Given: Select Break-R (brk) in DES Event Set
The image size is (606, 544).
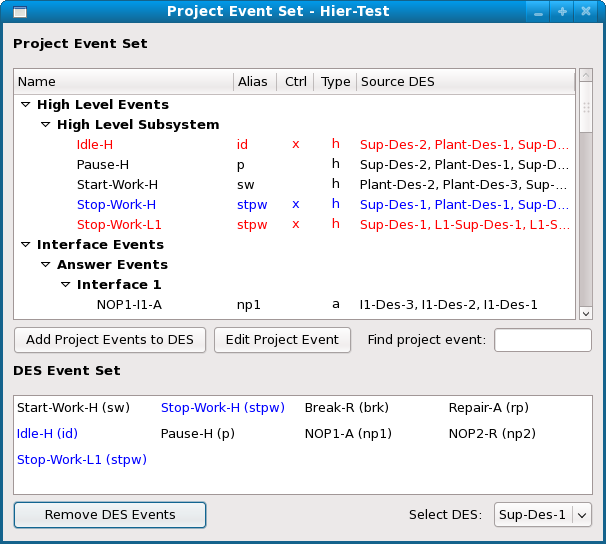Looking at the screenshot, I should [346, 408].
